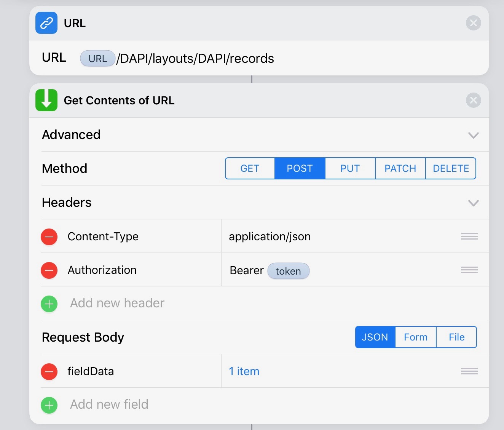Open the fieldData 1 item dictionary
The width and height of the screenshot is (504, 430).
pos(244,371)
